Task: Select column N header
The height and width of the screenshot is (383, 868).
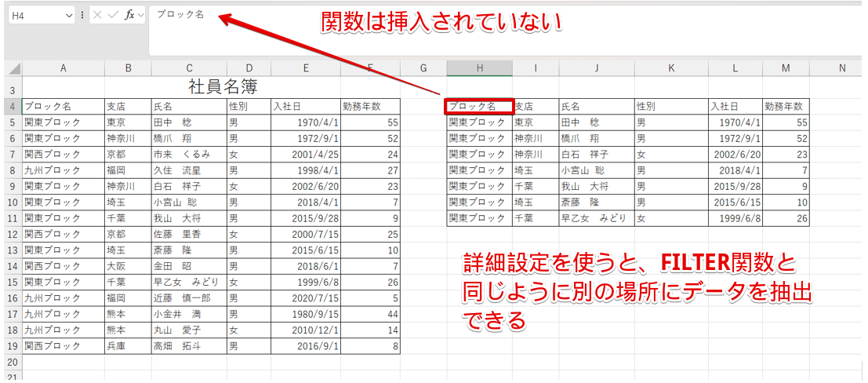Action: (x=841, y=68)
